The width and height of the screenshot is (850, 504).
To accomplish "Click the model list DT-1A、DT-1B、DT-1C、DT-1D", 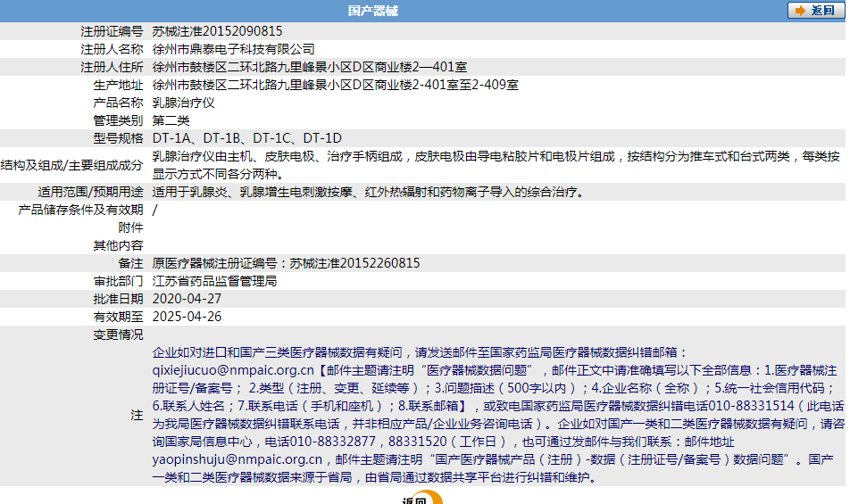I will point(246,138).
